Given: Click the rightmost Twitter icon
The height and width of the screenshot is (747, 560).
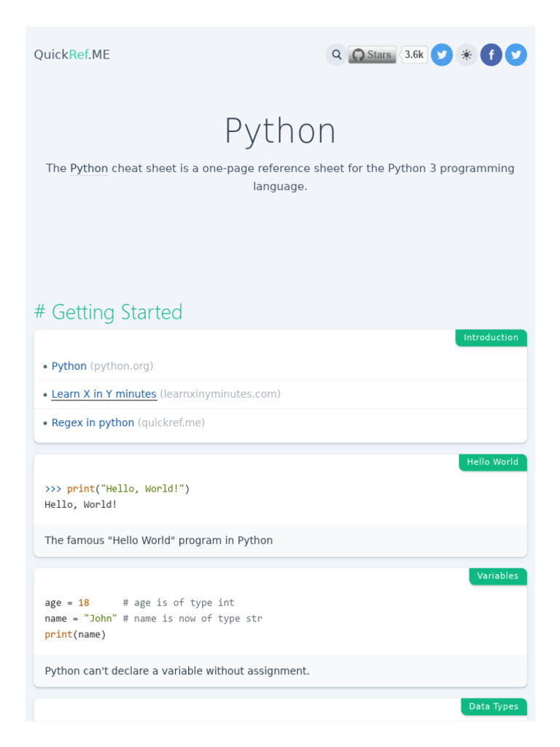Looking at the screenshot, I should click(x=516, y=55).
